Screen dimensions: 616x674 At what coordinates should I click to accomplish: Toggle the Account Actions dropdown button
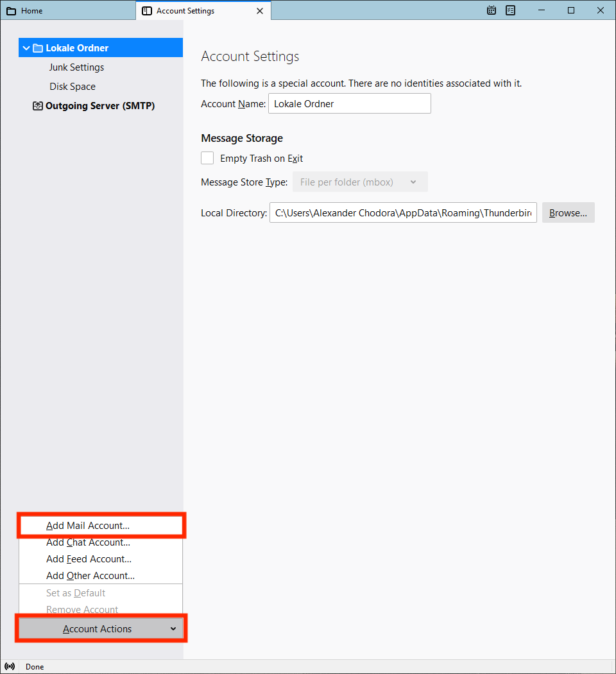click(101, 628)
